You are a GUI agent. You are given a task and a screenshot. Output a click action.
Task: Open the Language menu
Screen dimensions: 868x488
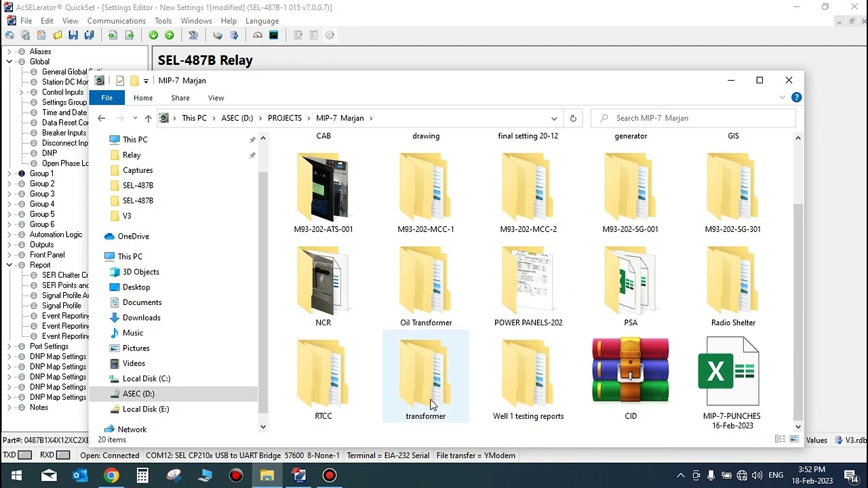(262, 21)
